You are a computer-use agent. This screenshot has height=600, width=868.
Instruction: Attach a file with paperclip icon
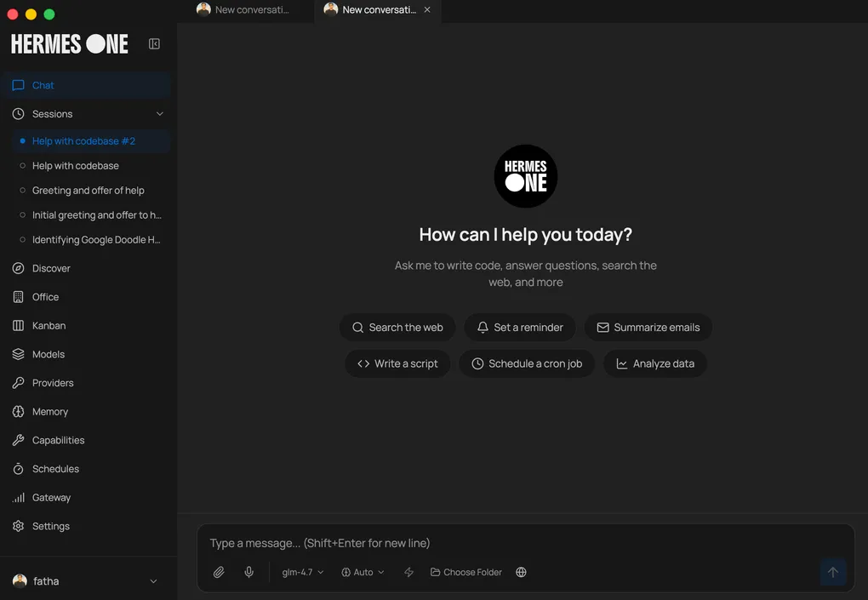tap(219, 572)
